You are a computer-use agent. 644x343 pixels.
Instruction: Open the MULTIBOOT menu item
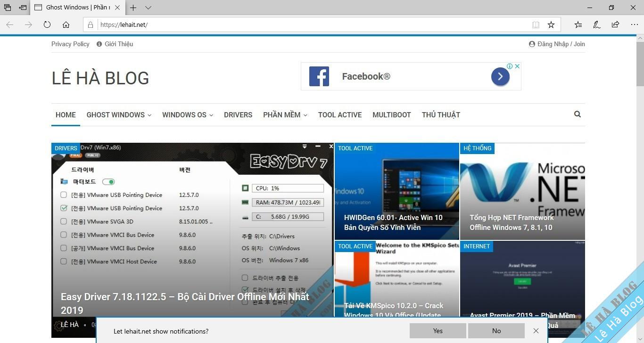(x=392, y=114)
